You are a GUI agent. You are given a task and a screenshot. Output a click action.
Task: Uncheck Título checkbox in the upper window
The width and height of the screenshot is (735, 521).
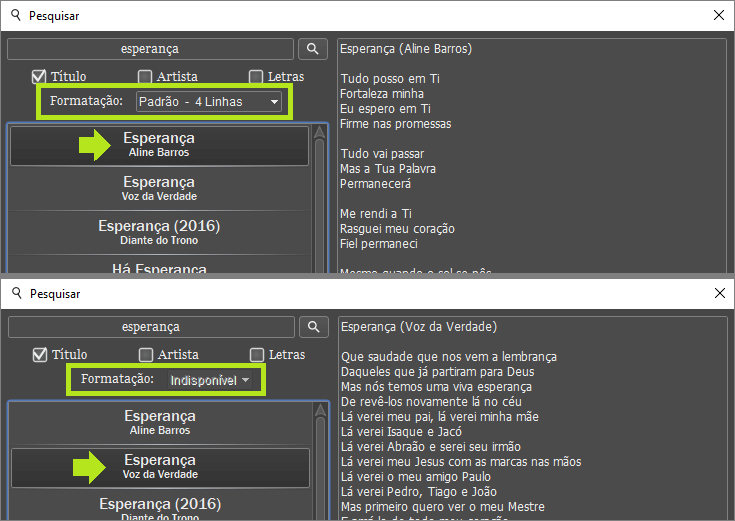[40, 77]
